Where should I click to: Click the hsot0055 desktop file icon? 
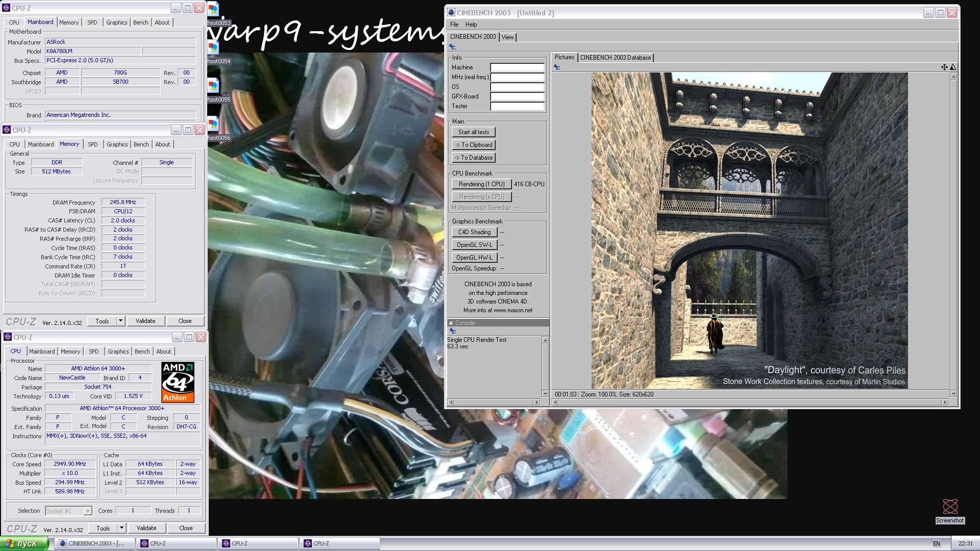pos(213,86)
